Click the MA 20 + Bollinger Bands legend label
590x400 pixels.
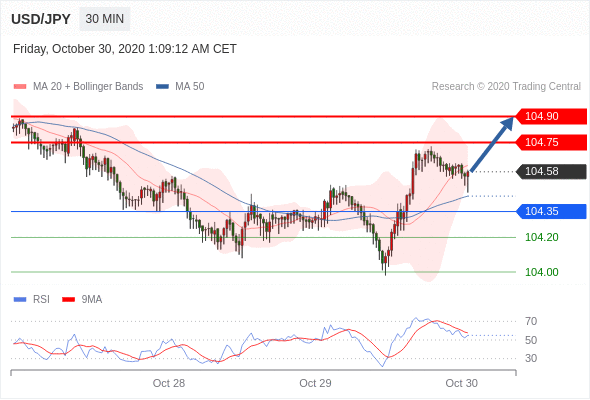click(88, 87)
